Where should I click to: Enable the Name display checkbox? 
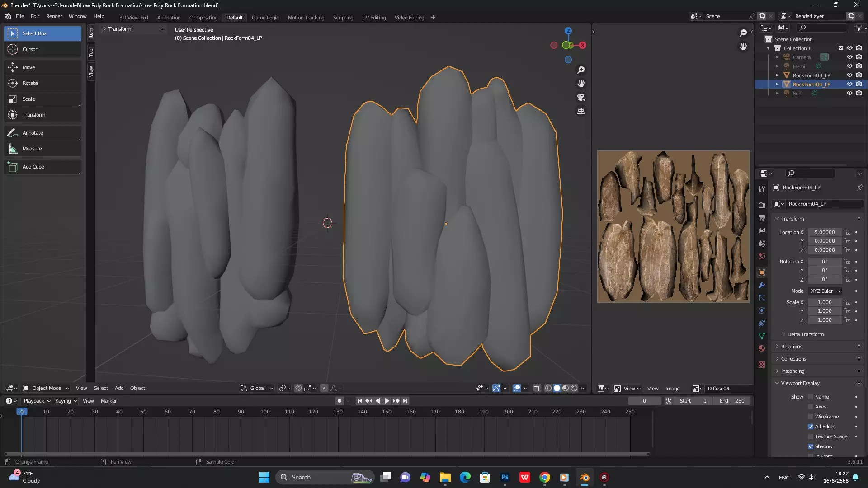point(811,397)
